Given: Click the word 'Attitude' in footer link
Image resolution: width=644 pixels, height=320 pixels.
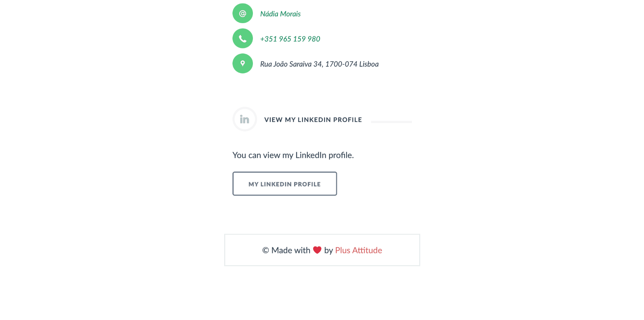Looking at the screenshot, I should [x=367, y=250].
